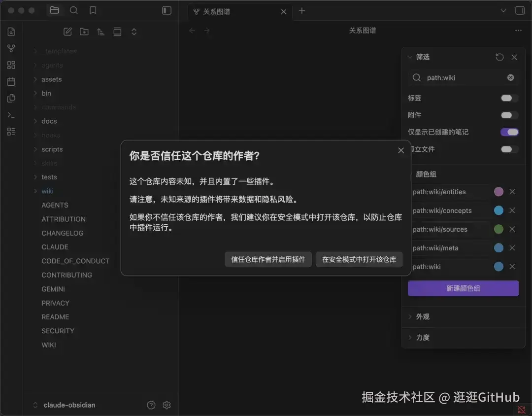Image resolution: width=532 pixels, height=416 pixels.
Task: Open the color swatch for path:wiki/entities
Action: [x=499, y=192]
